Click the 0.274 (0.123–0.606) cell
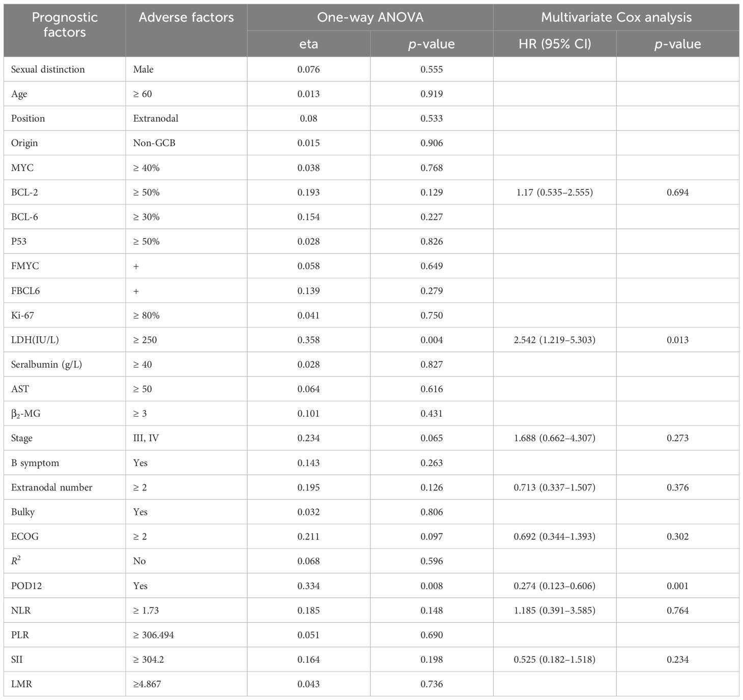The height and width of the screenshot is (700, 743). [554, 586]
